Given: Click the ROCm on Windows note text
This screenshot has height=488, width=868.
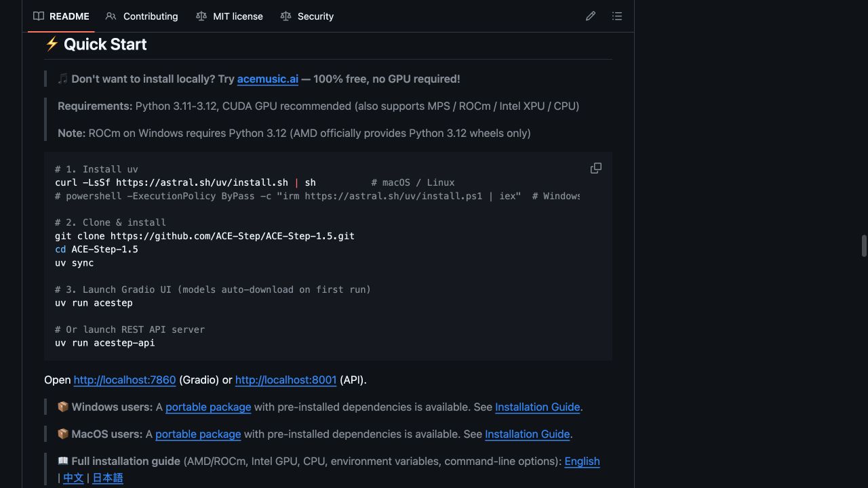Looking at the screenshot, I should coord(294,134).
